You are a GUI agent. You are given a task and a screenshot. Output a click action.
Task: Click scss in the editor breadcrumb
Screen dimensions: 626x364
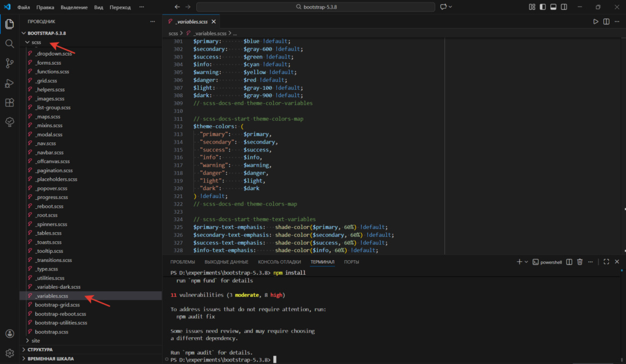(174, 33)
